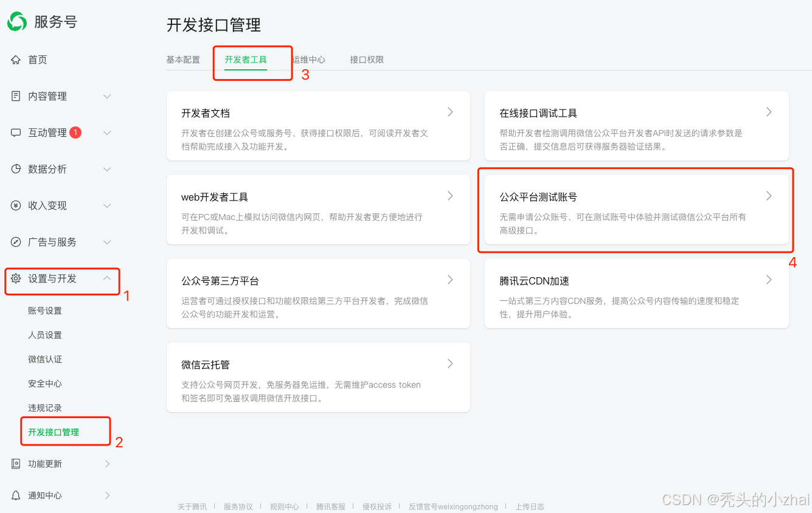Open the 接口权限 tab
This screenshot has width=812, height=513.
(x=367, y=60)
